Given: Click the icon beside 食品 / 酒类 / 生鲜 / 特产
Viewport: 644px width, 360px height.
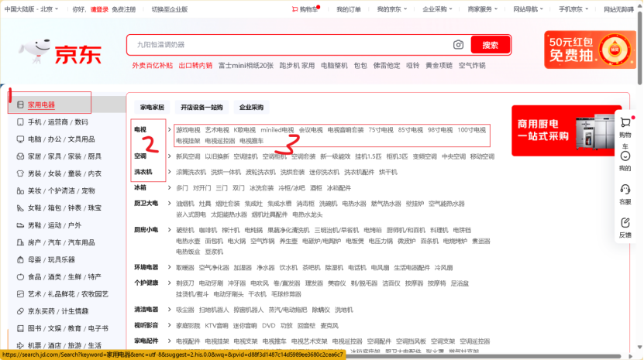Looking at the screenshot, I should 20,277.
